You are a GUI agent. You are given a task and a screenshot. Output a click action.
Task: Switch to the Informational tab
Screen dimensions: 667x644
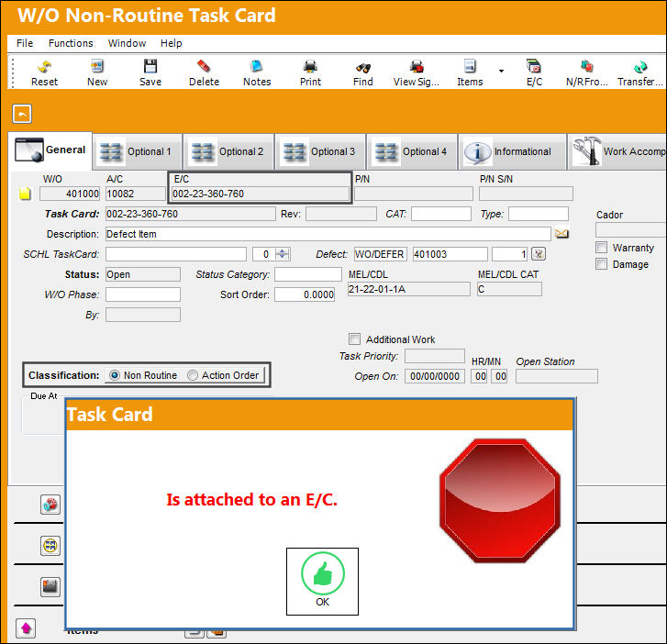coord(512,152)
